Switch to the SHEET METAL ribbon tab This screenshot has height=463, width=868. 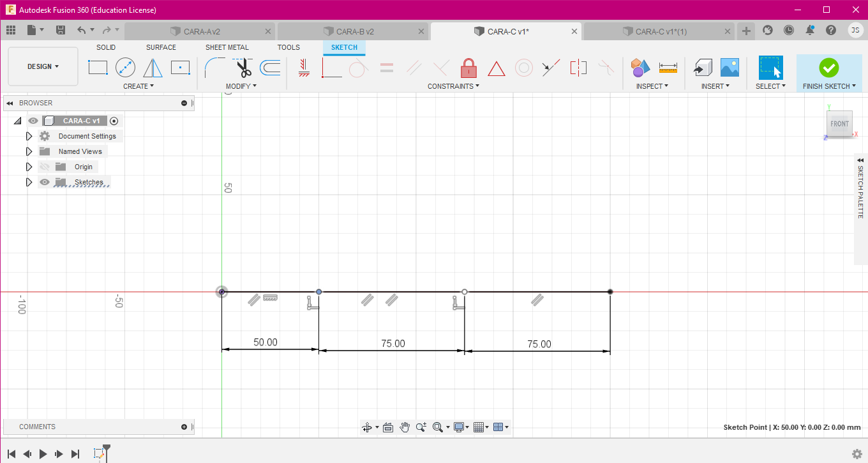(227, 47)
